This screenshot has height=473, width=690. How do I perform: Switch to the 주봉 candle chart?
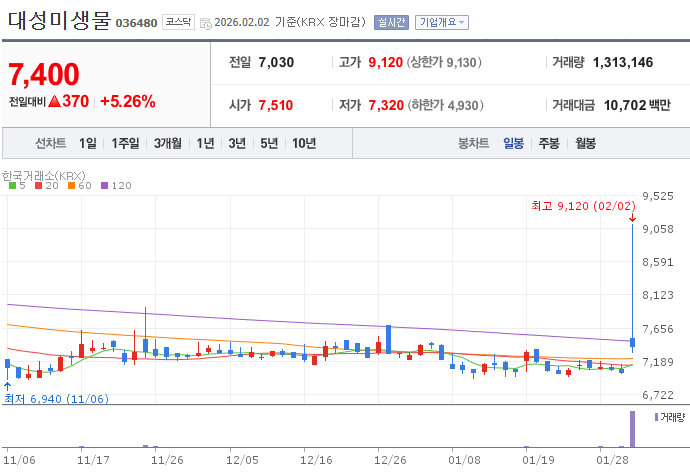pos(549,143)
